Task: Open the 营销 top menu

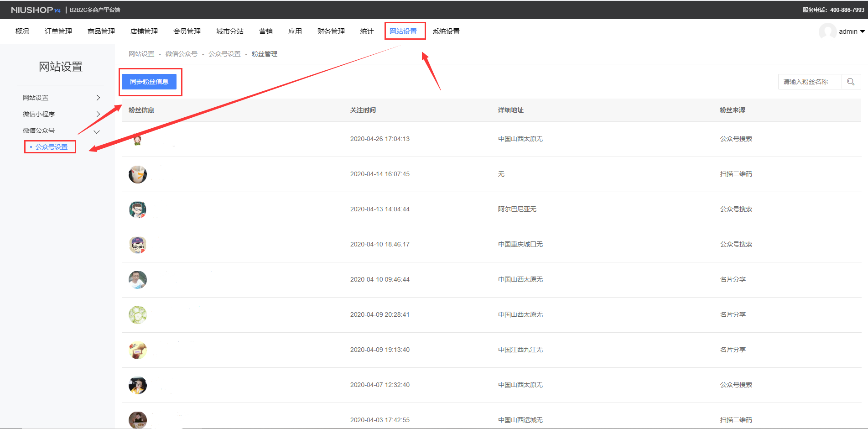Action: click(x=266, y=31)
